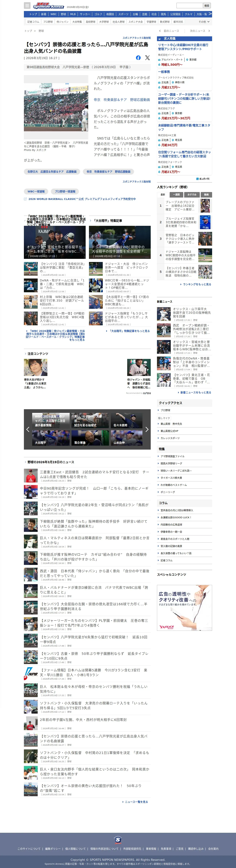Screen dimensions: 236x868
Task: Open the 山本由伸 carousel thumbnail
Action: click(x=126, y=438)
